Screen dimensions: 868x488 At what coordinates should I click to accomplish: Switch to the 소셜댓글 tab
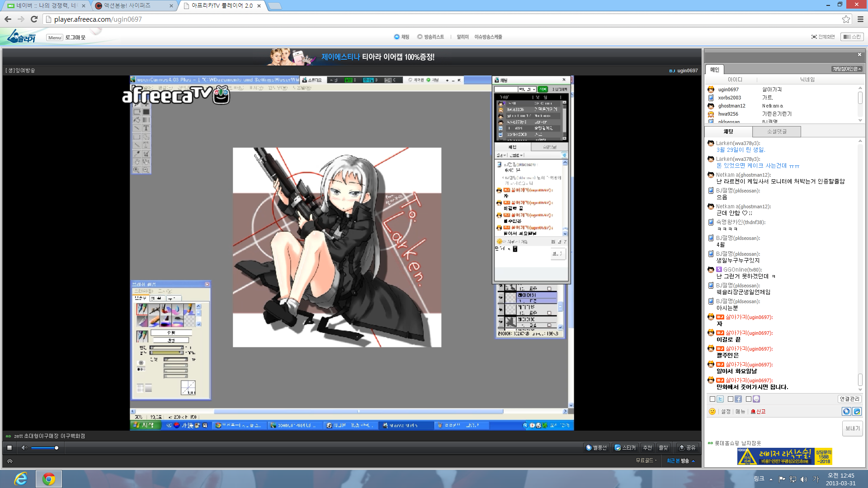(776, 131)
